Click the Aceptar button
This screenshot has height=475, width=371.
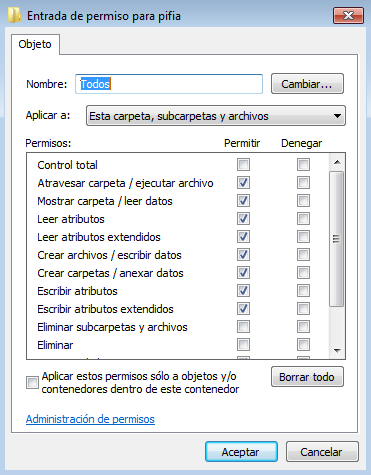[x=241, y=452]
